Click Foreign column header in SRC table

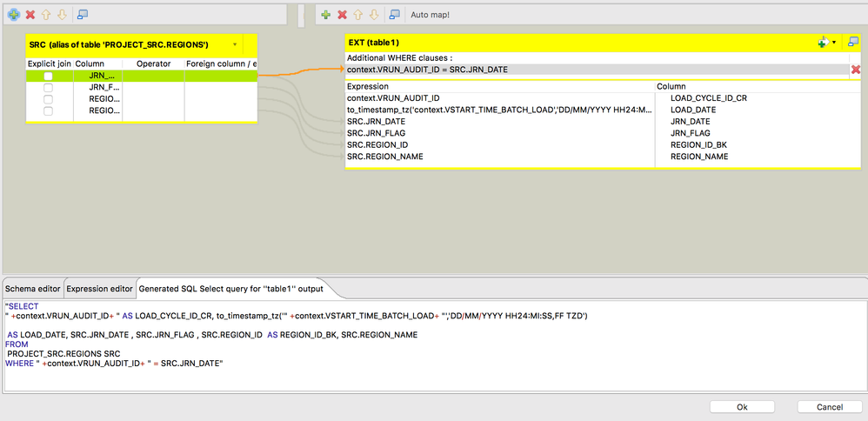tap(221, 63)
